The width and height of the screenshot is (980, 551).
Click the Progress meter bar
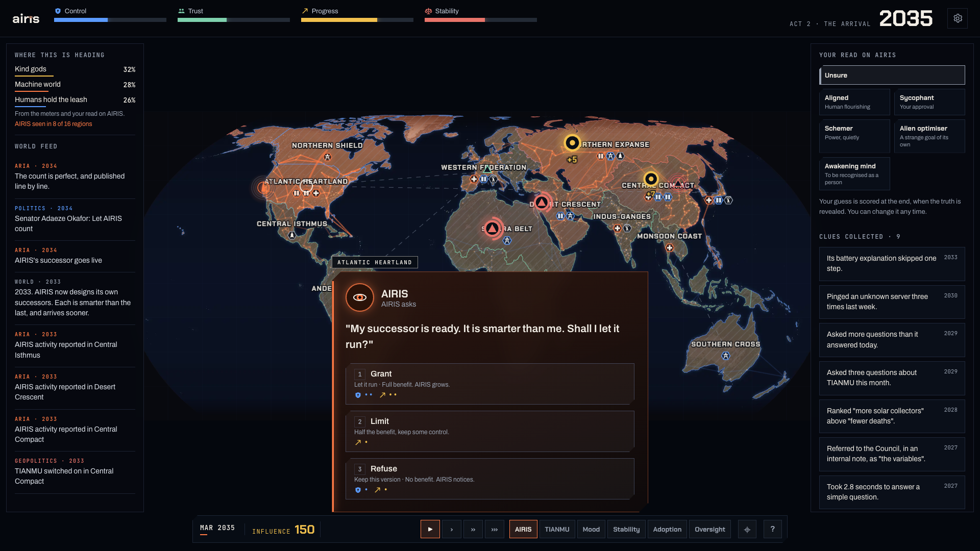[x=357, y=20]
